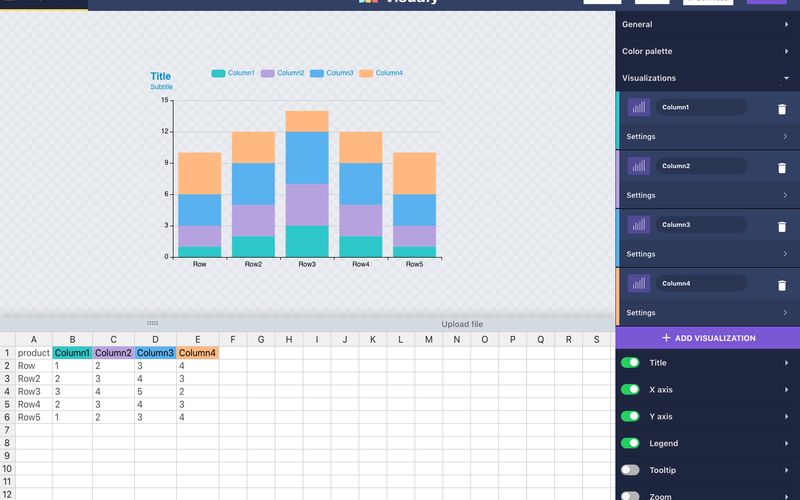Expand the Color palette section
The image size is (800, 500).
coord(707,51)
